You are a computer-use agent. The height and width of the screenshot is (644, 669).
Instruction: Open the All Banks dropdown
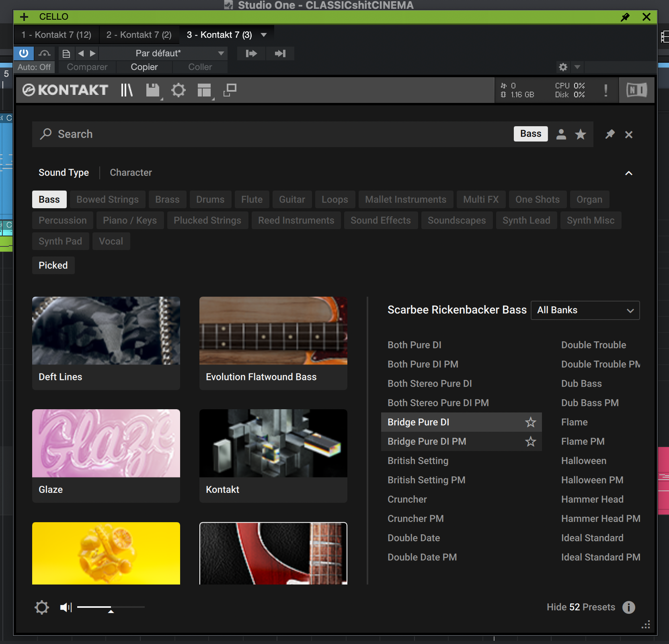coord(585,310)
